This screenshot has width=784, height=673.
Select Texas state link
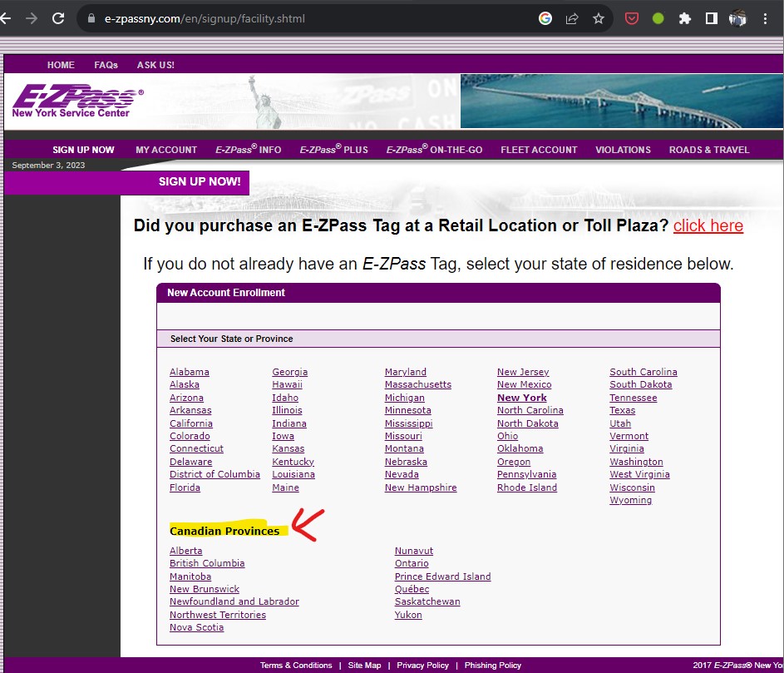coord(623,410)
